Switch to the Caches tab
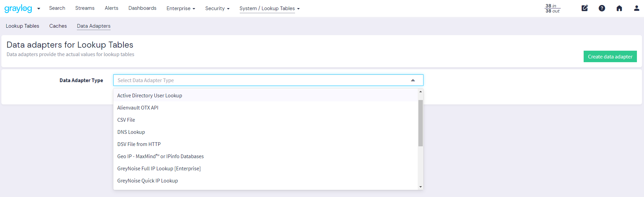 pyautogui.click(x=58, y=26)
